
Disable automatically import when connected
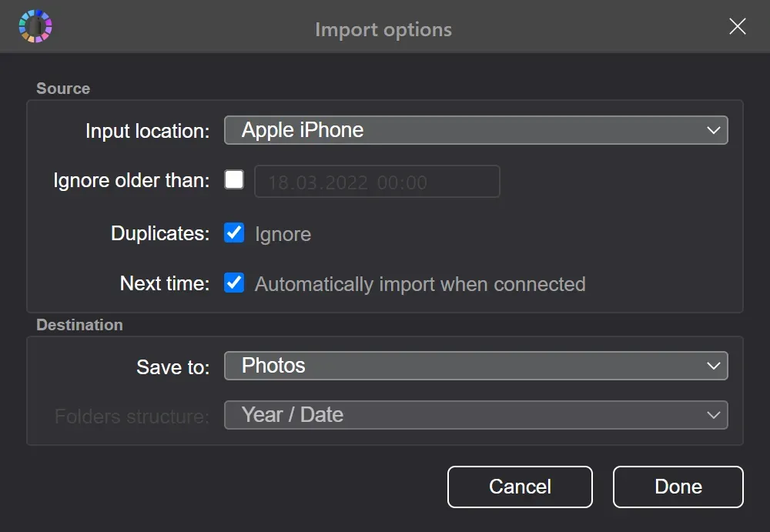[234, 283]
